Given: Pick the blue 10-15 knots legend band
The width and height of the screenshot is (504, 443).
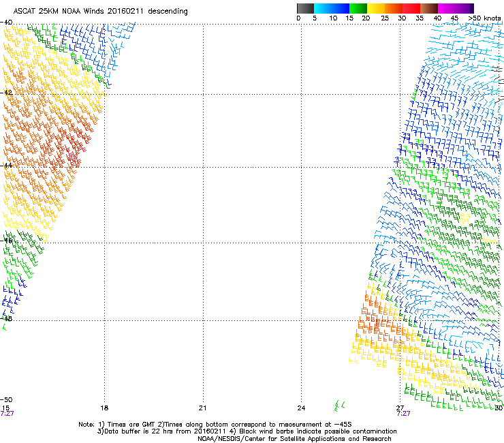Looking at the screenshot, I should pos(341,8).
